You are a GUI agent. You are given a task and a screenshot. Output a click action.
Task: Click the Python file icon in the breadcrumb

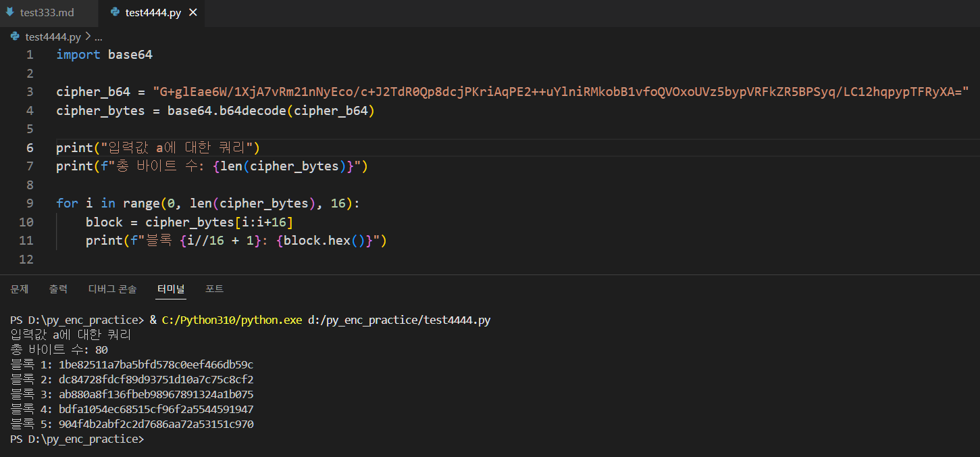(16, 37)
